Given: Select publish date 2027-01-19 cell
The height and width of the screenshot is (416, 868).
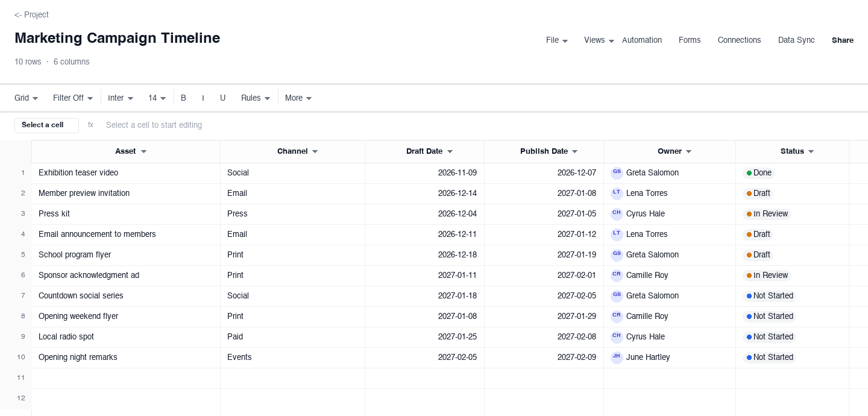Looking at the screenshot, I should pos(544,255).
